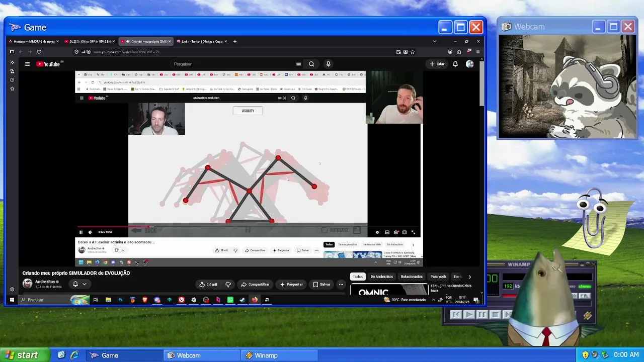Toggle autoplay switch on the video player
The height and width of the screenshot is (362, 644).
coord(377,232)
